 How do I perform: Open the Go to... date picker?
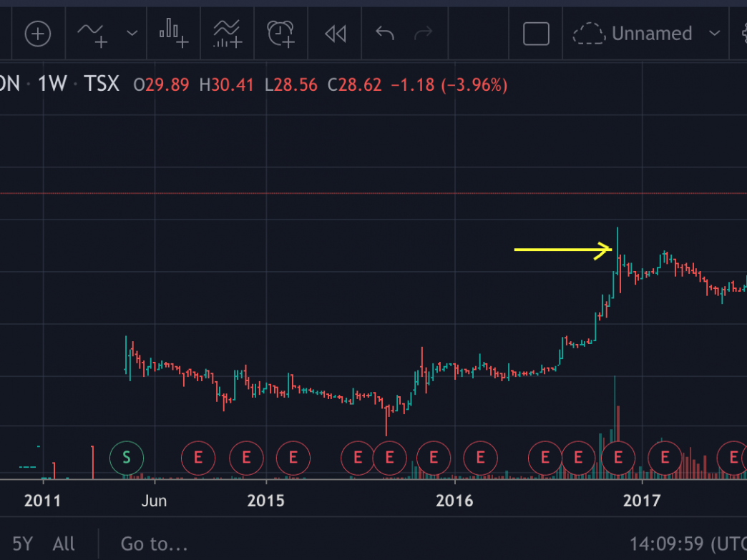pyautogui.click(x=154, y=544)
